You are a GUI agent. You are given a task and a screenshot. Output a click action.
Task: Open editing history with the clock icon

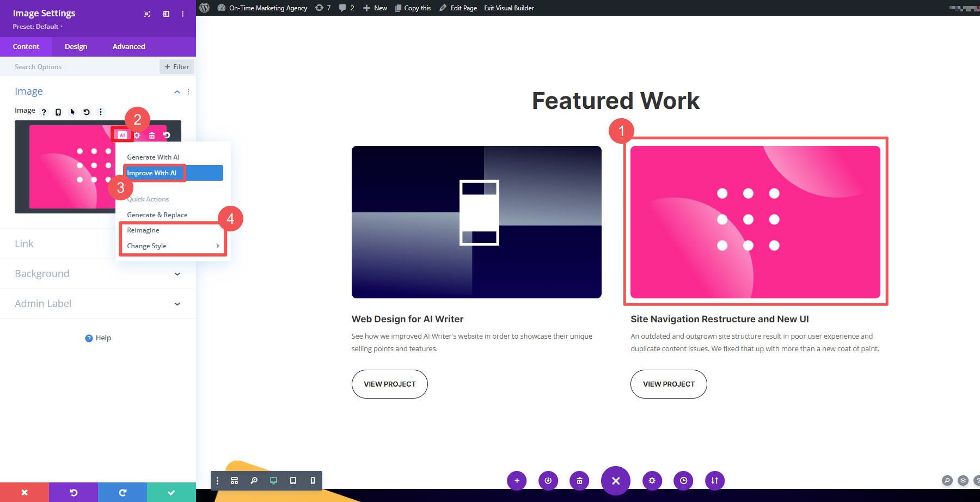click(684, 481)
